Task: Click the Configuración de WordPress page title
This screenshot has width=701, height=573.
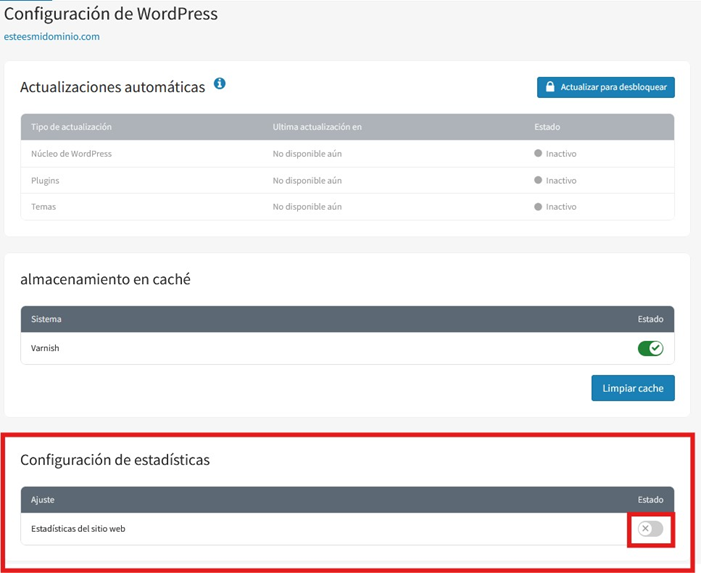Action: [x=111, y=14]
